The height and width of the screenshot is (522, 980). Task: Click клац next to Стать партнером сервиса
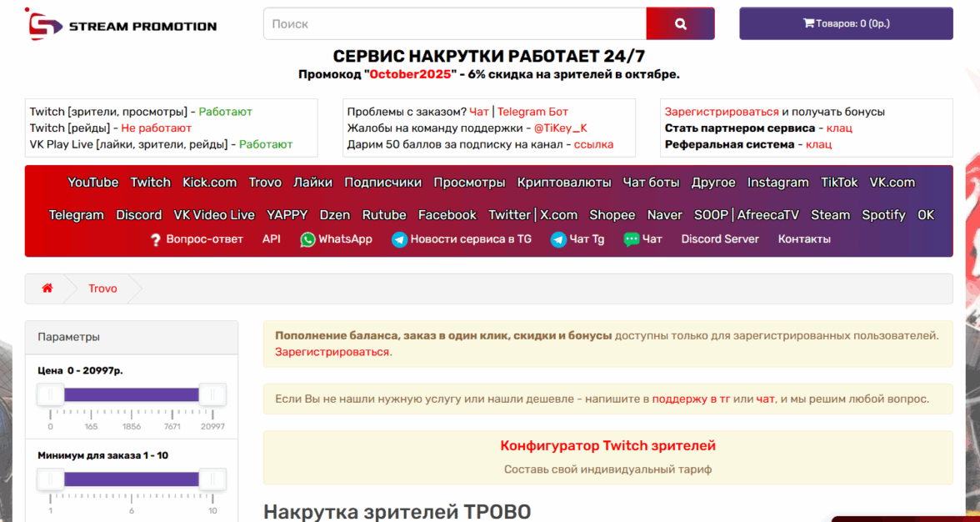point(839,128)
